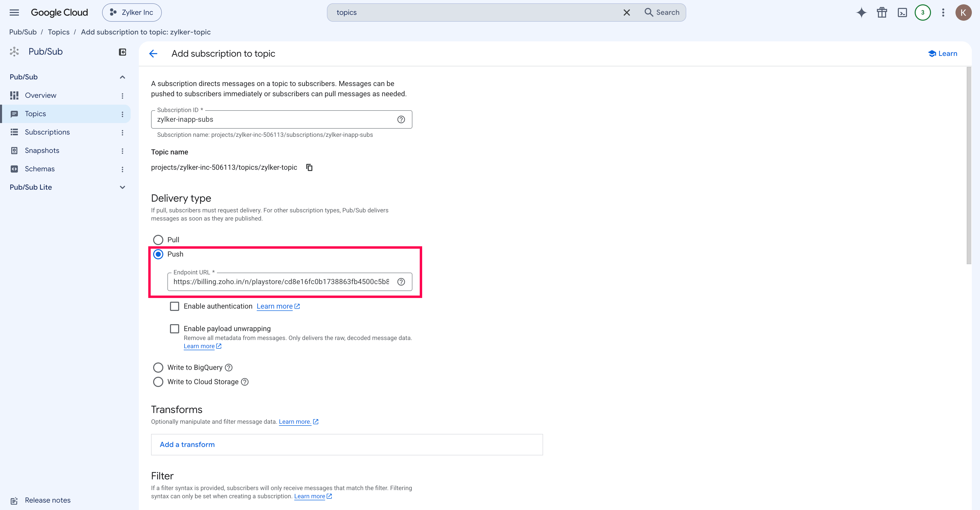Open more options for Overview

[x=122, y=96]
